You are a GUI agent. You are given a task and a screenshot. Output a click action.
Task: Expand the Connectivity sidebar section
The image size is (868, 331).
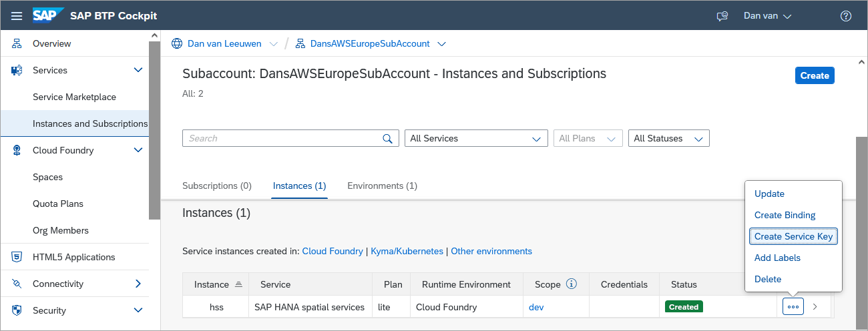coord(138,284)
